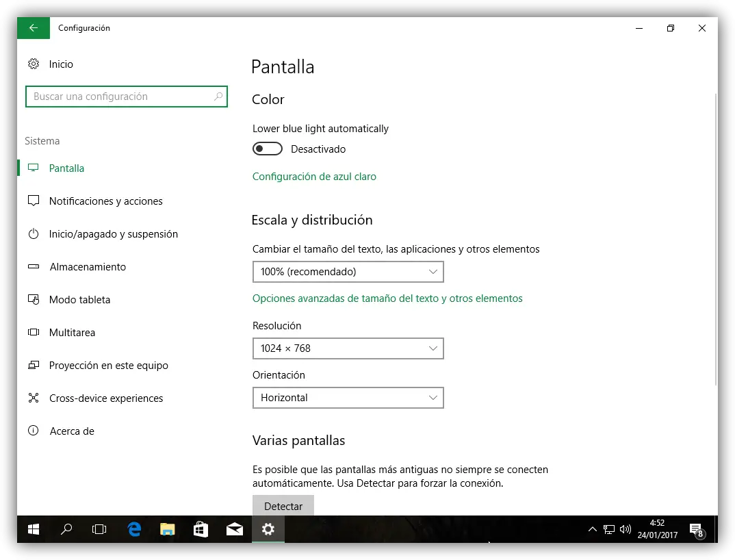The height and width of the screenshot is (560, 735).
Task: Open the Store app on taskbar
Action: (x=201, y=529)
